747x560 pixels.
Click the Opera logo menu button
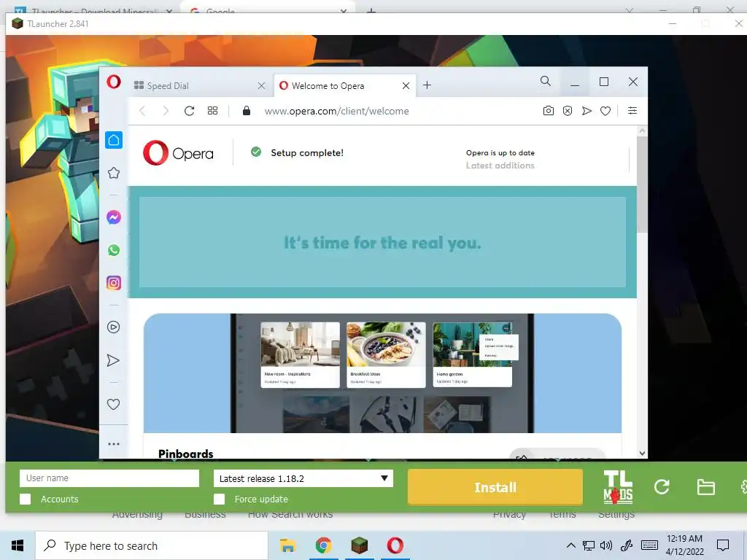(x=113, y=82)
